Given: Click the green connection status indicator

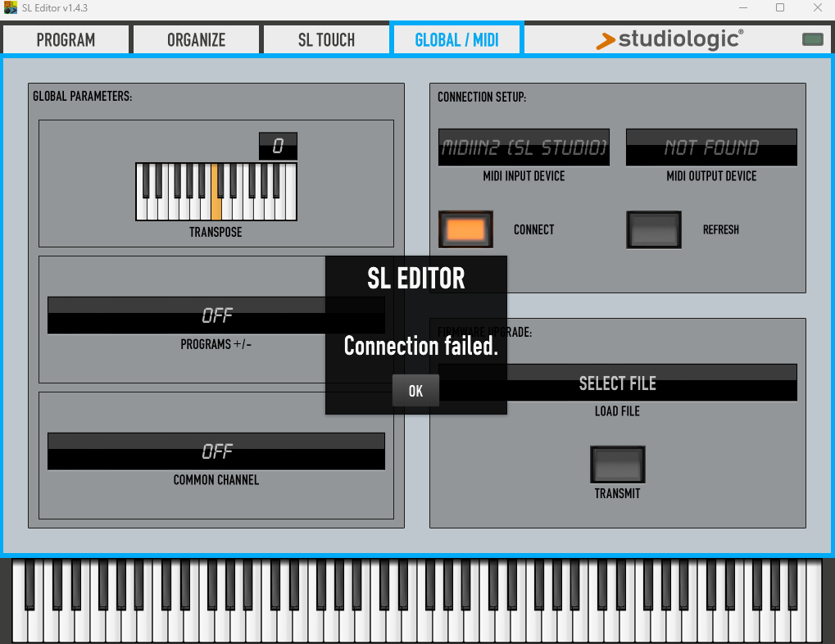Looking at the screenshot, I should (x=813, y=39).
